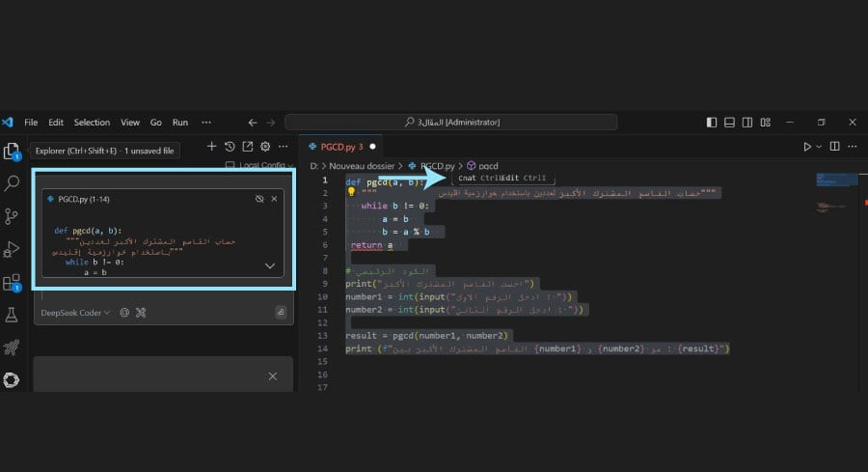
Task: Open the File menu
Action: tap(31, 123)
